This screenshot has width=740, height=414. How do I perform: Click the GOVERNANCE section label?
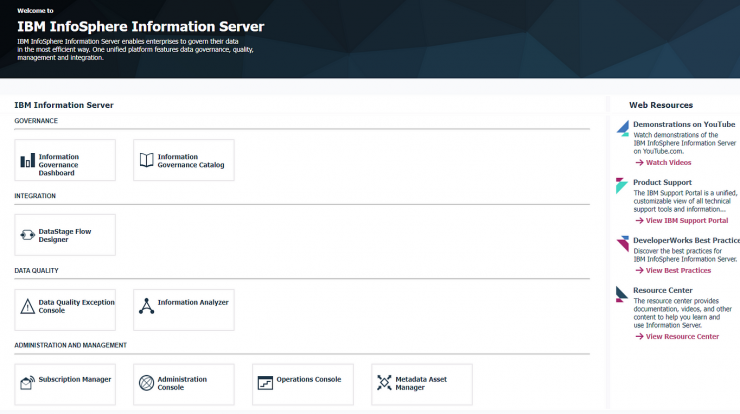click(x=36, y=121)
